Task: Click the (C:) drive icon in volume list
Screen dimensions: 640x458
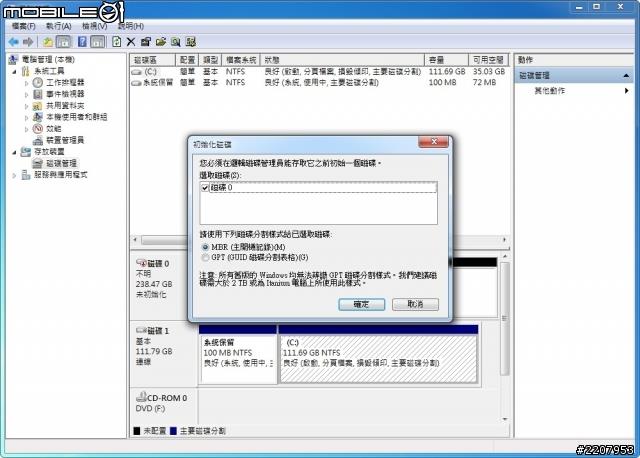Action: [137, 72]
